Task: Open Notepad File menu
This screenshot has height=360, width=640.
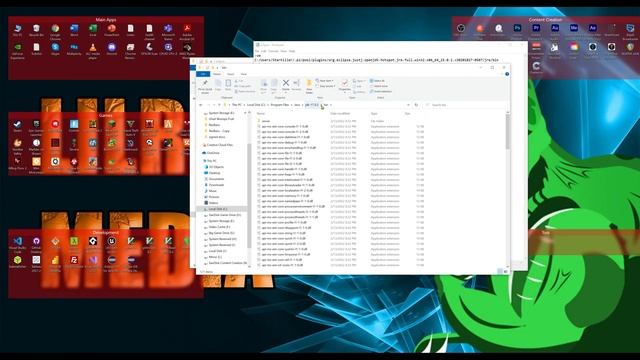Action: [257, 51]
